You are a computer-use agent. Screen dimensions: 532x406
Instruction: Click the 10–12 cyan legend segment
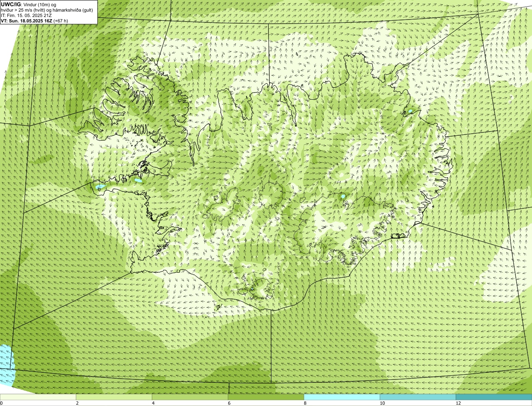pos(418,397)
